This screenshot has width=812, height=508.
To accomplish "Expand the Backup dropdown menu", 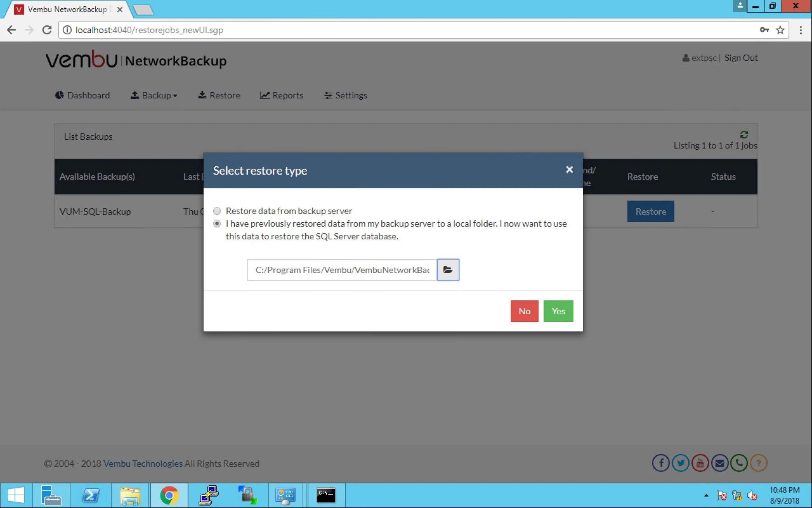I will tap(154, 95).
